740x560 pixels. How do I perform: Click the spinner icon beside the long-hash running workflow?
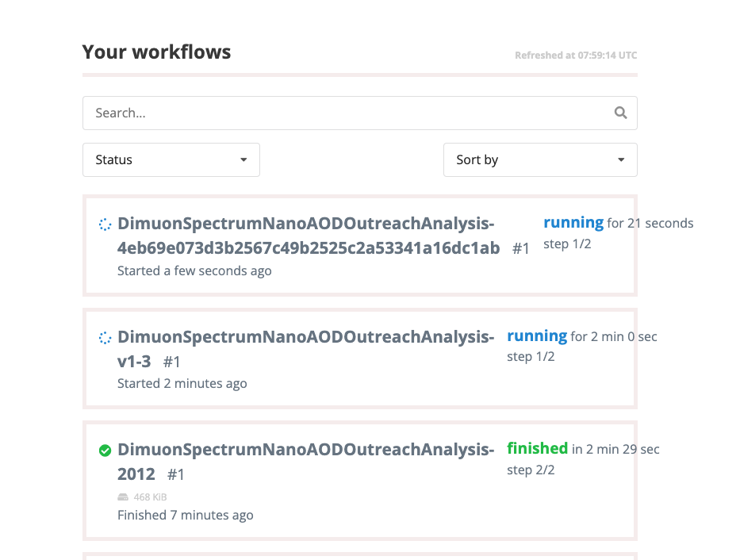pos(104,224)
